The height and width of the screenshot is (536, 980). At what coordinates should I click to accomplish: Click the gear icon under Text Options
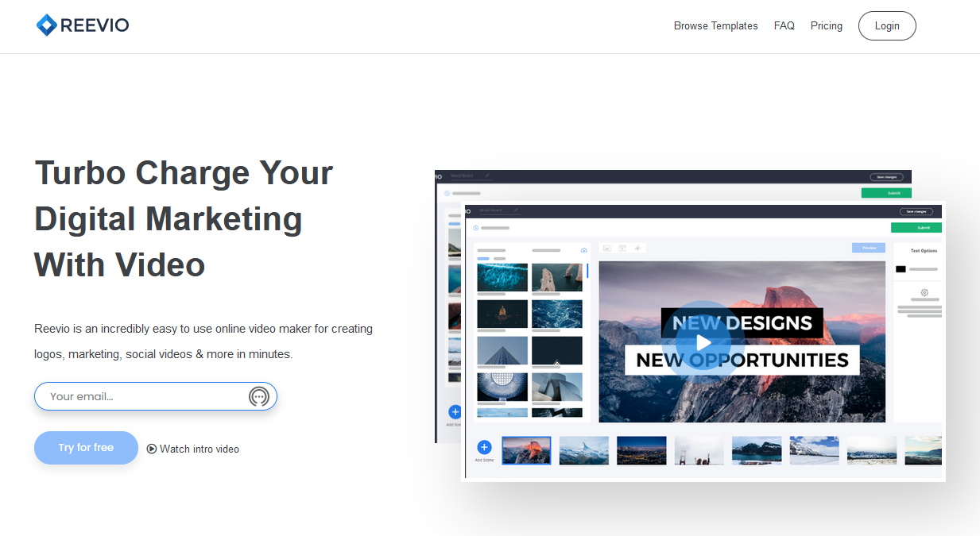(x=924, y=292)
